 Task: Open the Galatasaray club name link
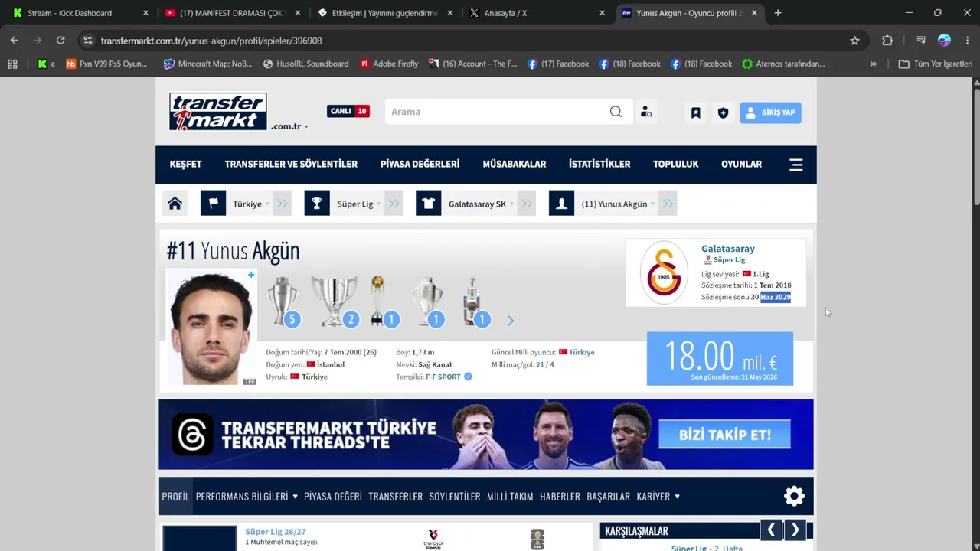coord(728,249)
